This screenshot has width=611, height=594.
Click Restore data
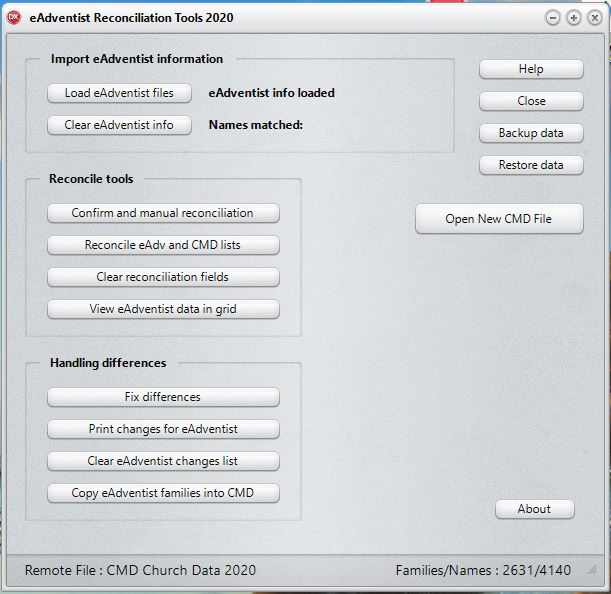[x=531, y=165]
